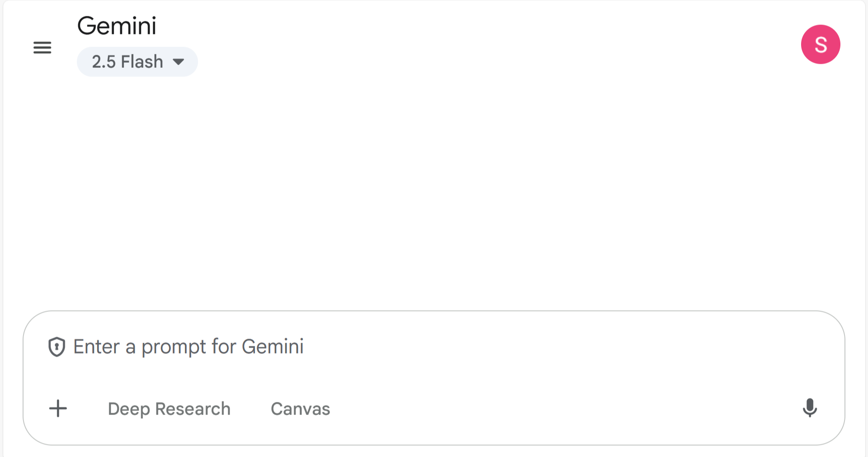This screenshot has height=457, width=868.
Task: Click the plus icon to add files
Action: point(58,408)
